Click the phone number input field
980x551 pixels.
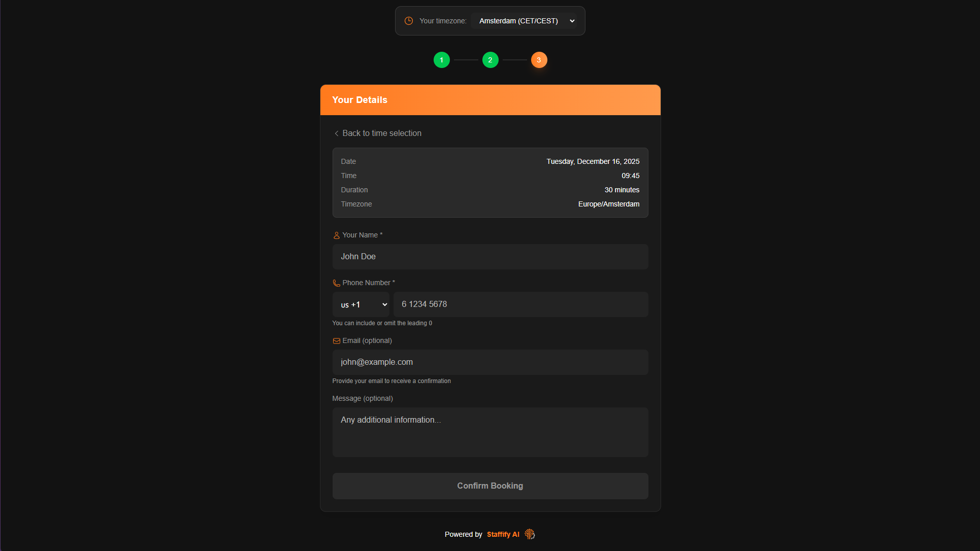tap(520, 304)
